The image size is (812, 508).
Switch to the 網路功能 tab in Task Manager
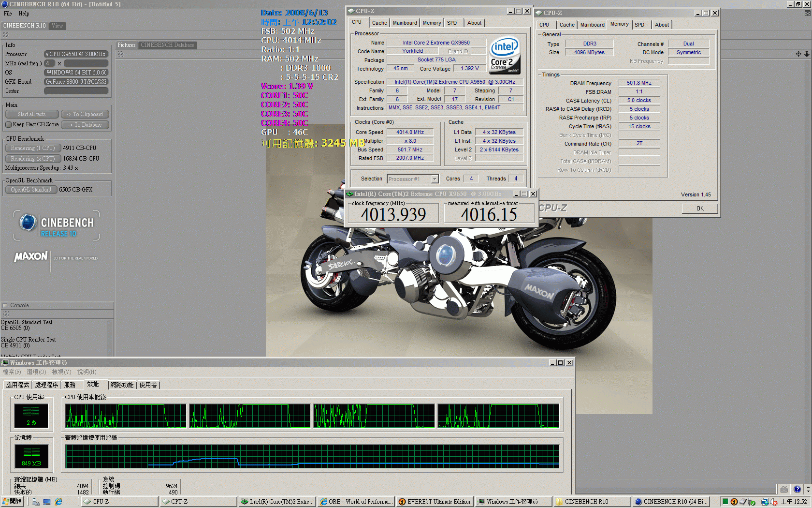click(122, 385)
